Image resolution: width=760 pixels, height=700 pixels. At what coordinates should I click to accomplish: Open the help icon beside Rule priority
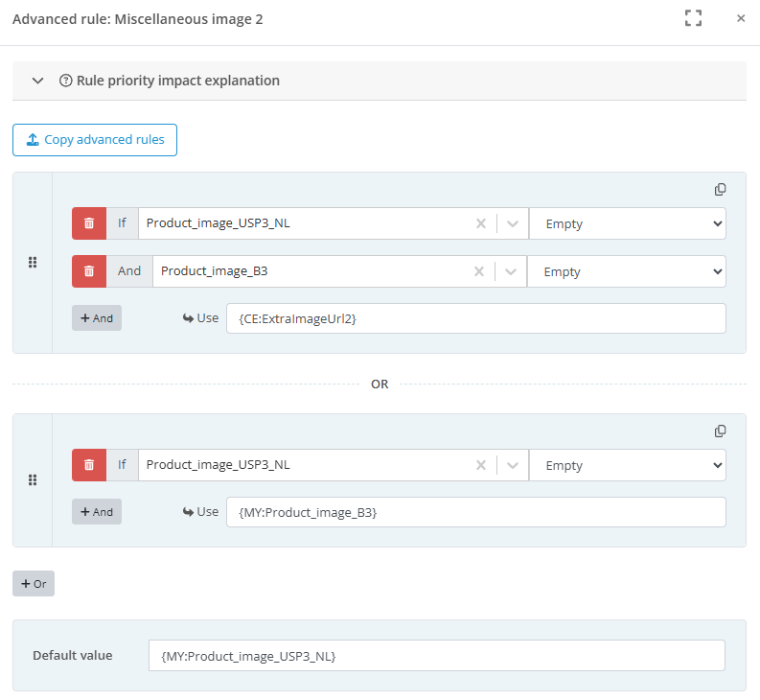65,81
